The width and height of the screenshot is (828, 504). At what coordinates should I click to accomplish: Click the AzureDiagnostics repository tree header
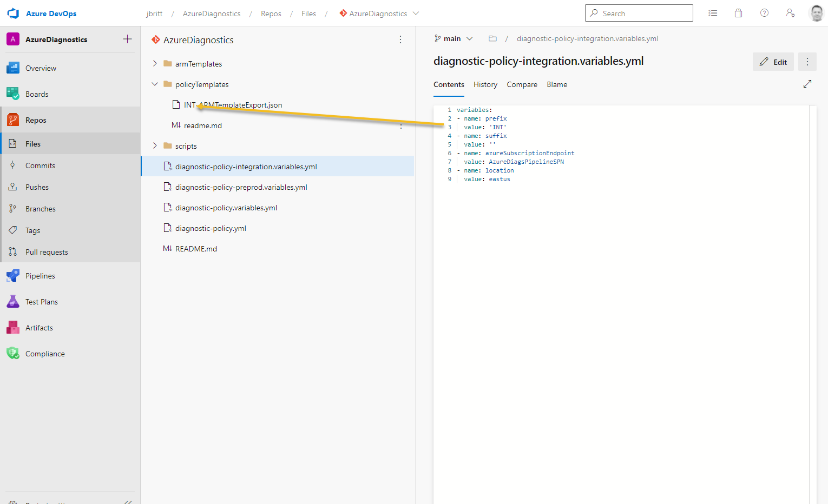pos(199,40)
